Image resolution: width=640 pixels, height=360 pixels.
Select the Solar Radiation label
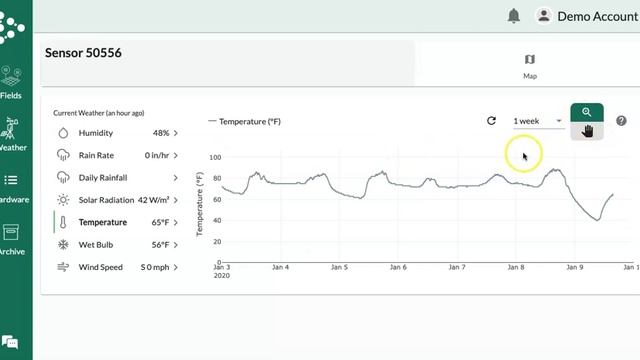point(106,200)
